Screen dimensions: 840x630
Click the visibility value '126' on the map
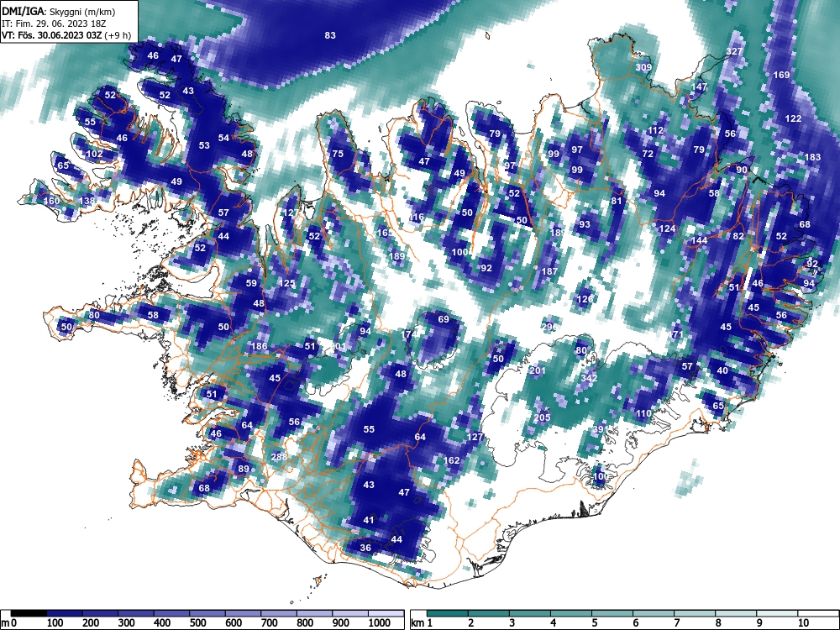(585, 299)
